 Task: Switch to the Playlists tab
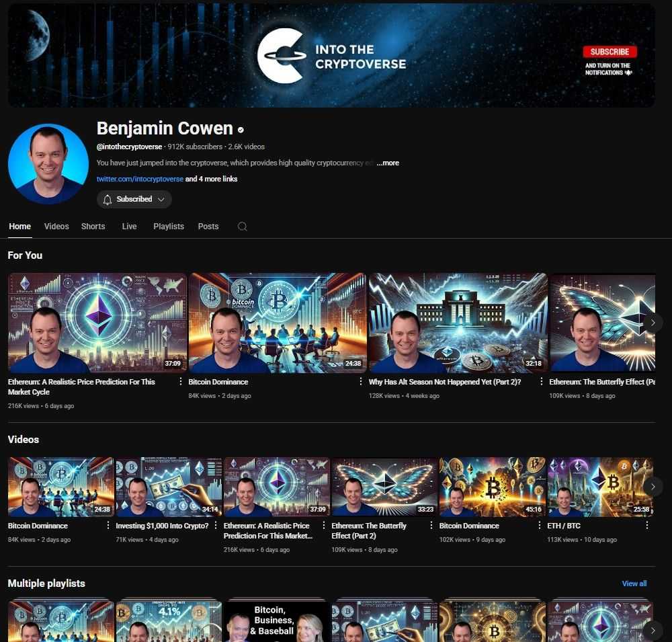click(x=168, y=227)
